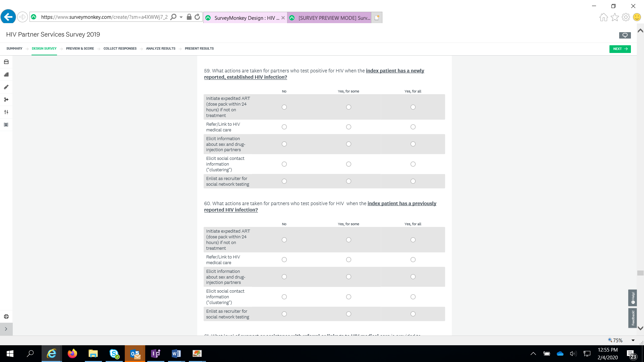The height and width of the screenshot is (362, 644).
Task: Click the green NEXT button
Action: point(620,49)
